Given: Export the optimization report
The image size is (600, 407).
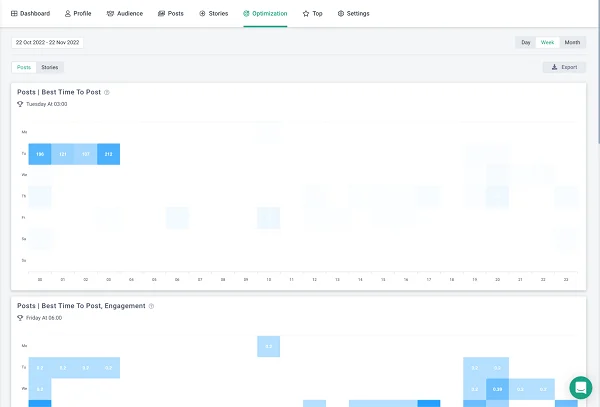Looking at the screenshot, I should 564,67.
